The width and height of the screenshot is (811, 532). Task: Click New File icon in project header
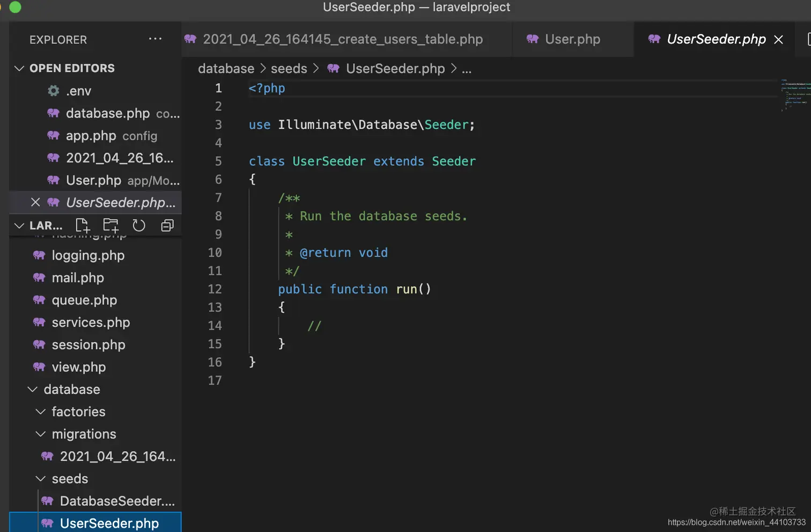click(83, 225)
